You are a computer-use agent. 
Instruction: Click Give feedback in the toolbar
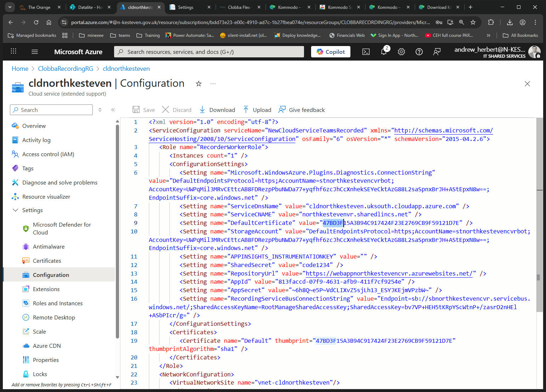click(x=302, y=110)
